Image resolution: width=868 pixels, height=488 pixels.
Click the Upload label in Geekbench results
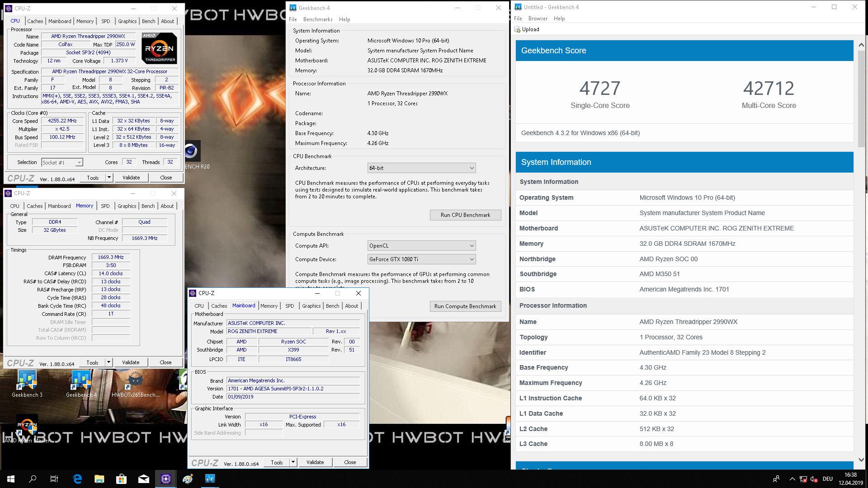[531, 29]
